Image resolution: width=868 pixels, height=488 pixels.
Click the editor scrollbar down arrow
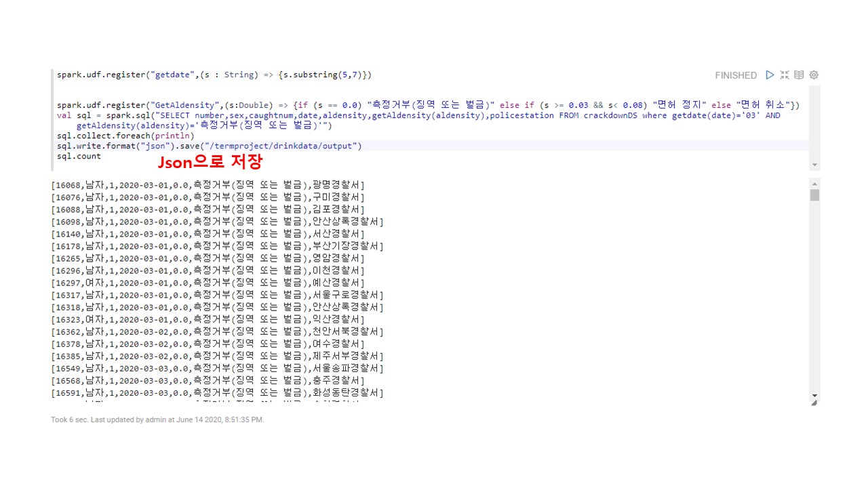[x=815, y=165]
